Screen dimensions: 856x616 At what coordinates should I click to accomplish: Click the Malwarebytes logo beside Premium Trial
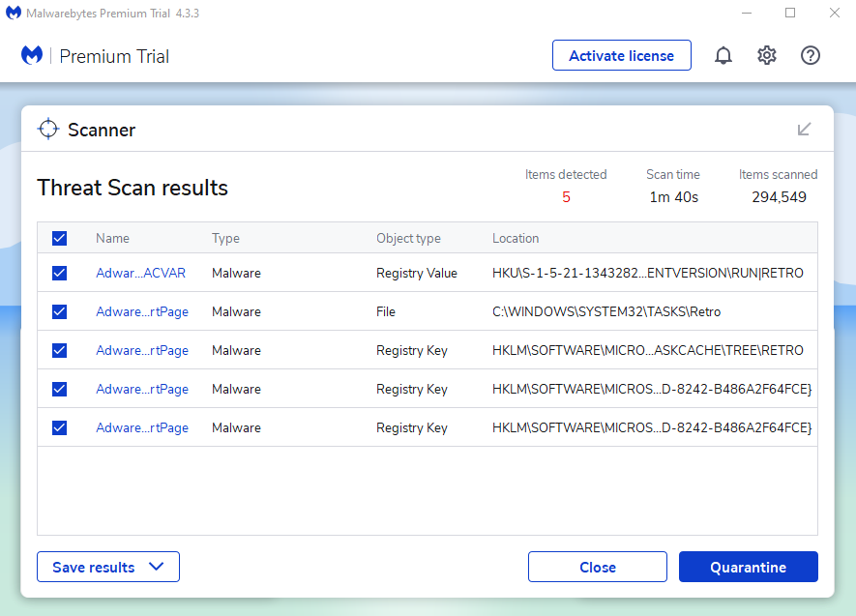(32, 55)
